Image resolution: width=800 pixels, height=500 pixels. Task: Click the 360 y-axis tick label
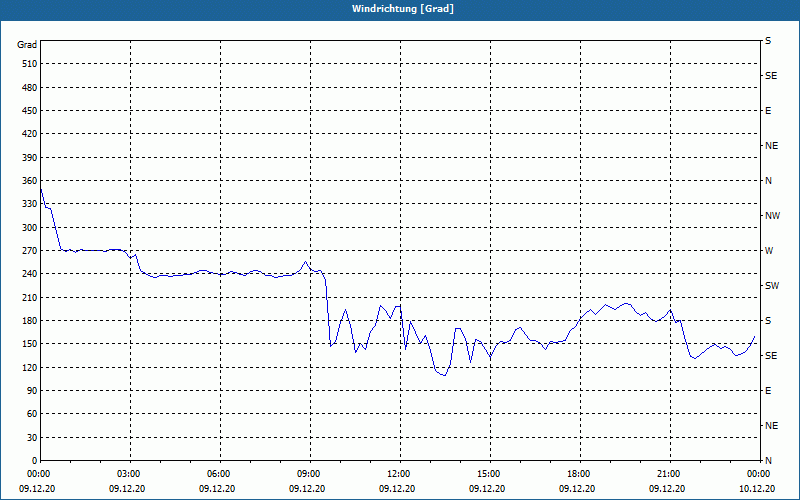point(30,181)
